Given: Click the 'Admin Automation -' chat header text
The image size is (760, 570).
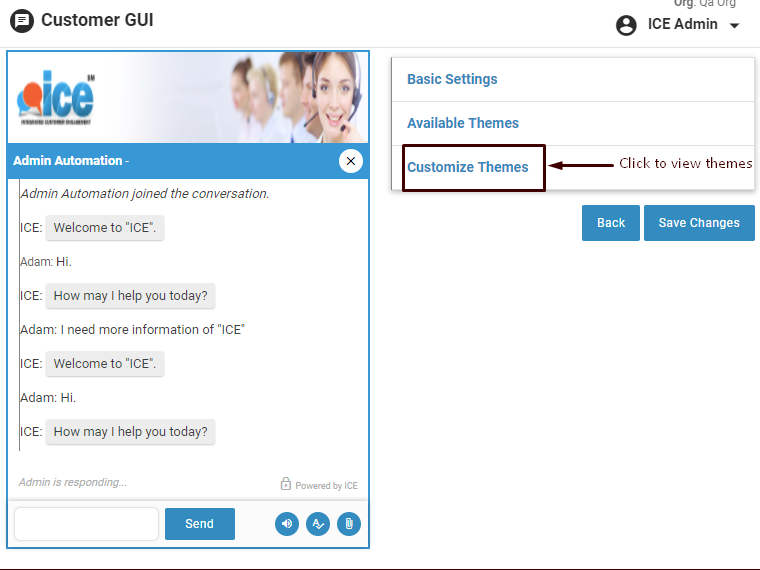Looking at the screenshot, I should coord(71,161).
